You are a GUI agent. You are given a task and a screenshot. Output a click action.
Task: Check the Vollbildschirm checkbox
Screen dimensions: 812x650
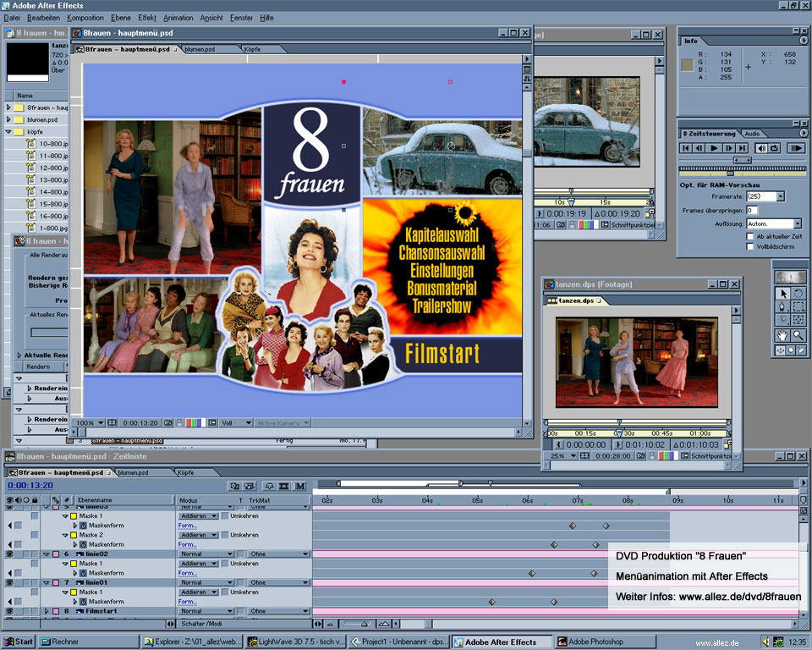point(750,247)
